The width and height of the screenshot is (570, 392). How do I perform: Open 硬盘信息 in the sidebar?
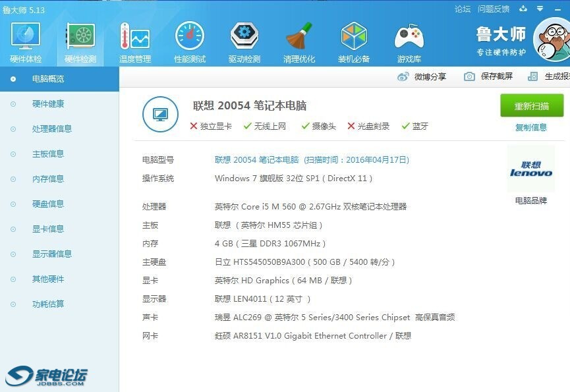click(48, 204)
